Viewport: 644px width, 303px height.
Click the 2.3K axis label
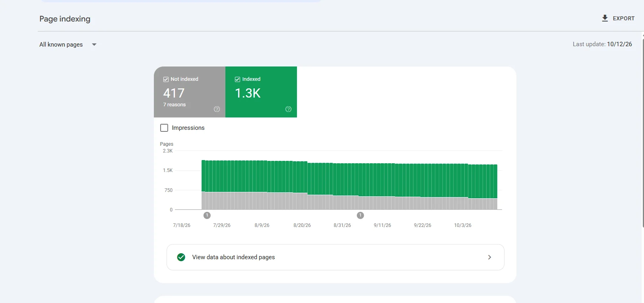168,151
